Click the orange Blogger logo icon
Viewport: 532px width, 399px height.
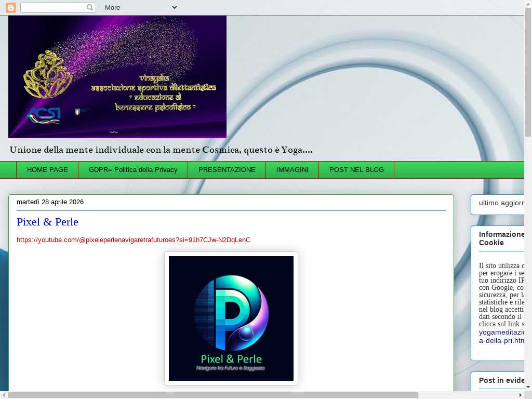point(11,7)
